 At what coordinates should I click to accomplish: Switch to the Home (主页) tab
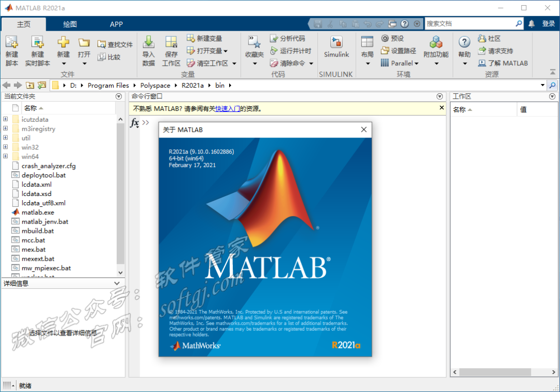click(x=23, y=24)
